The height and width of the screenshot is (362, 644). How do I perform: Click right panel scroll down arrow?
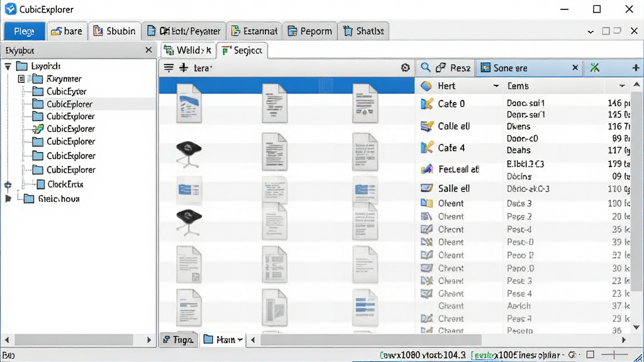pos(636,327)
